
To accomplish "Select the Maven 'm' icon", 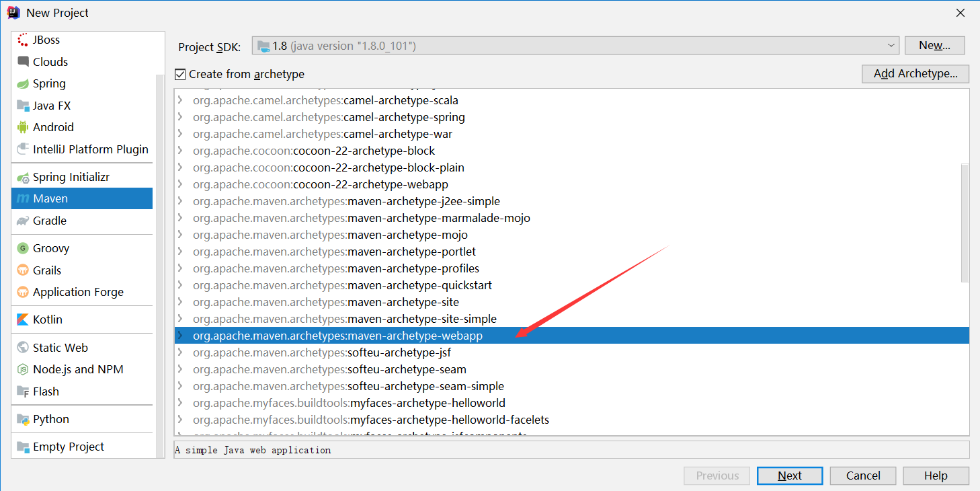I will [x=23, y=199].
